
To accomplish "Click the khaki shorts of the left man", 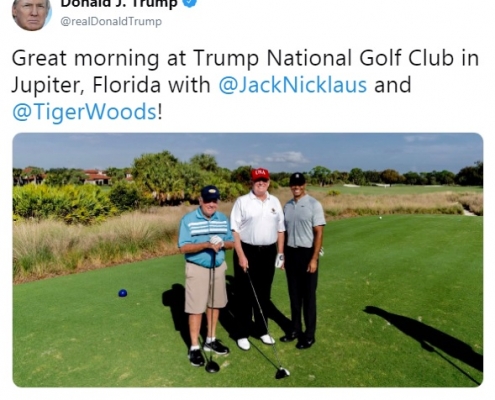I will pos(205,288).
